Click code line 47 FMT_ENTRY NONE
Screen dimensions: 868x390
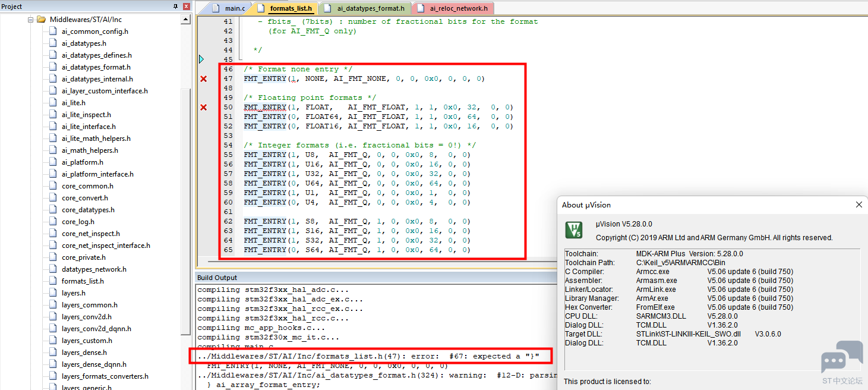(x=364, y=78)
